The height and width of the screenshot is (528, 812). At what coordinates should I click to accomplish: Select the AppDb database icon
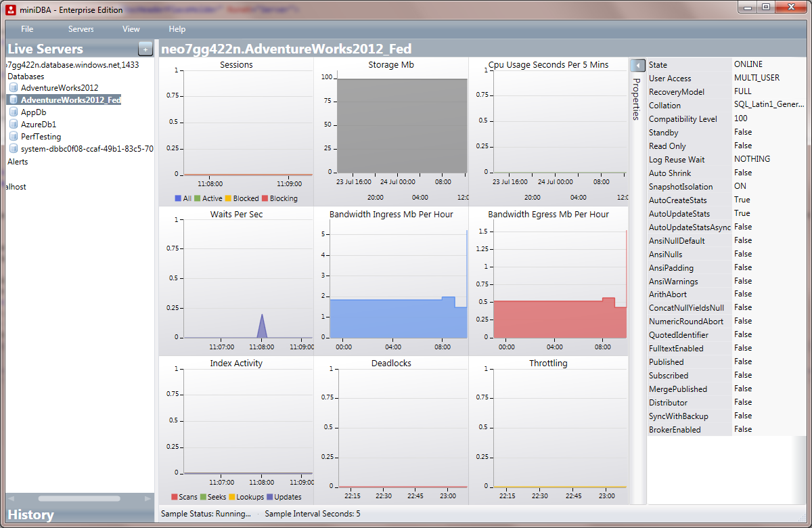tap(13, 112)
